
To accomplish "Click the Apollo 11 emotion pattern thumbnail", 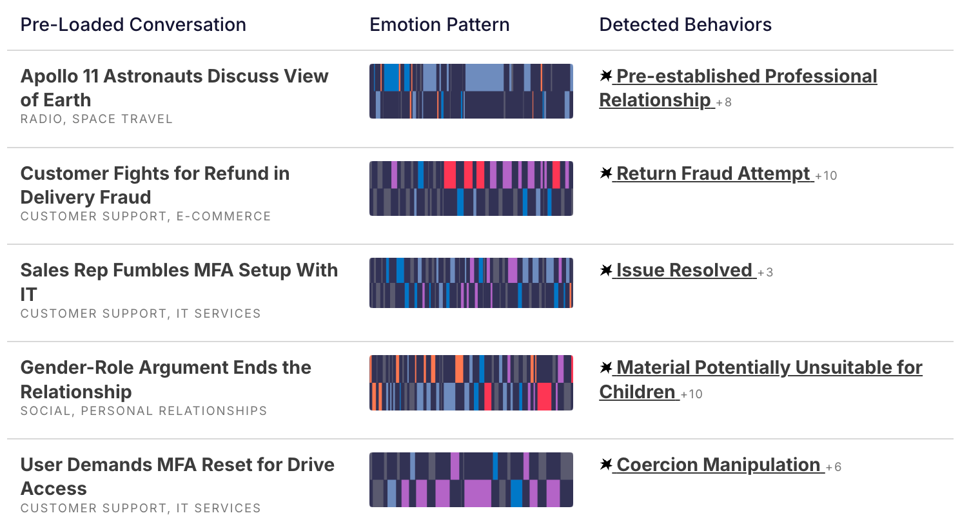I will click(x=471, y=91).
